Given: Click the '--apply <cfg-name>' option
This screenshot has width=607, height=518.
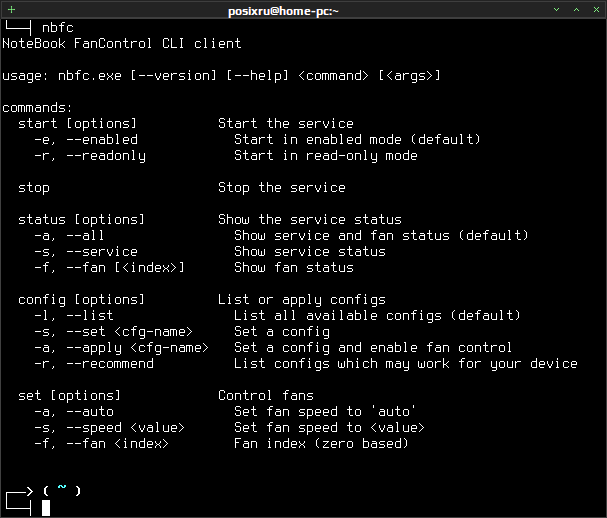Looking at the screenshot, I should tap(137, 348).
